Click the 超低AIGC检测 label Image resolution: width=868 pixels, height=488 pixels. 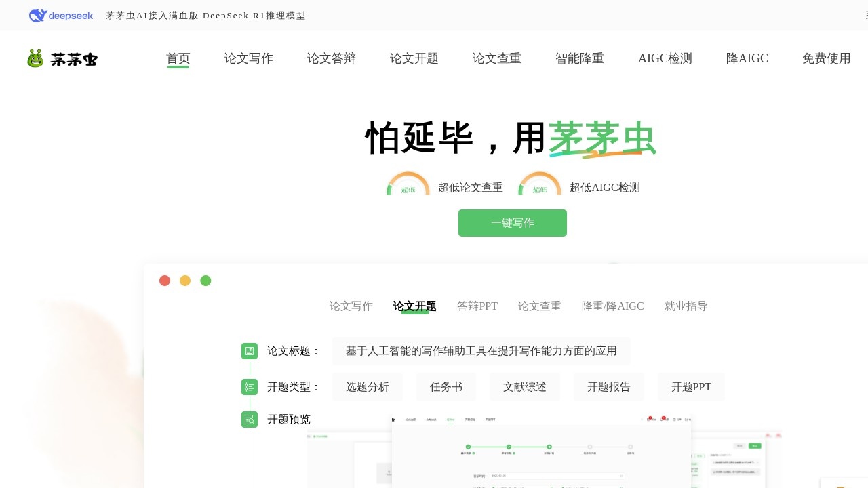[605, 188]
